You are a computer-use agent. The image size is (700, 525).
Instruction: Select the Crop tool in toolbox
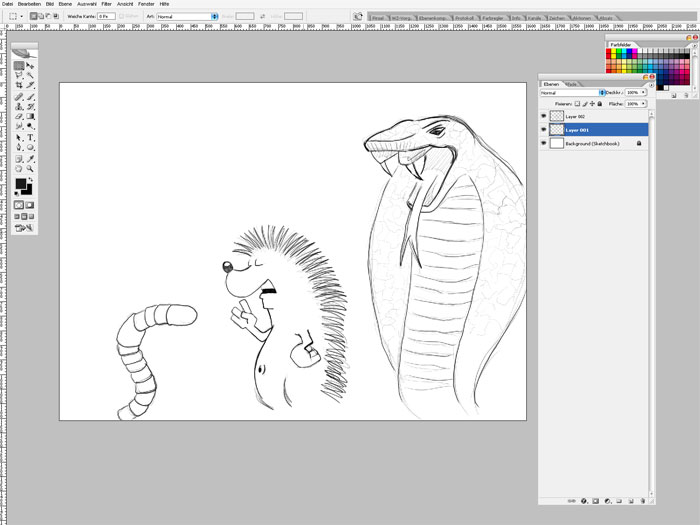pos(19,86)
